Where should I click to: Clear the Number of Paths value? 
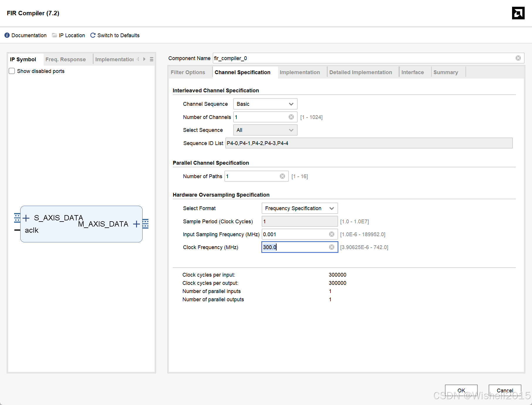(282, 176)
